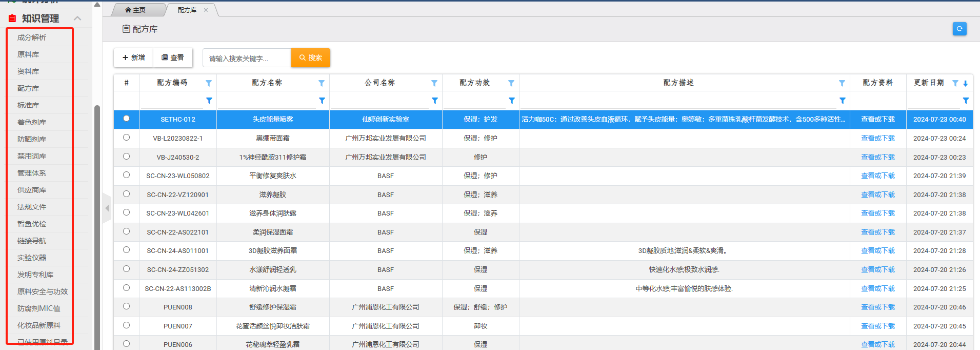
Task: Open 防腐剂MIC值 in the sidebar
Action: tap(39, 308)
